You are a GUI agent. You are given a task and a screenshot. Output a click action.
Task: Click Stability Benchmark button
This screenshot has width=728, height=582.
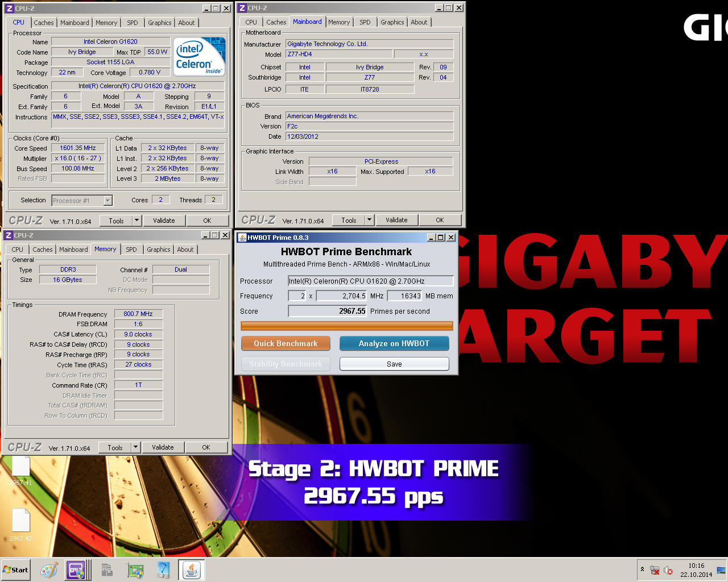point(286,364)
